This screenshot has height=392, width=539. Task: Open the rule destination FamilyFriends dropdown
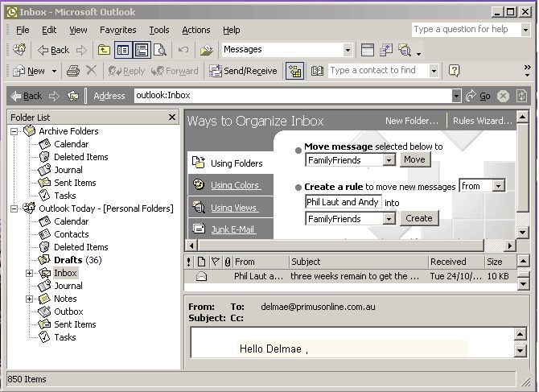389,219
